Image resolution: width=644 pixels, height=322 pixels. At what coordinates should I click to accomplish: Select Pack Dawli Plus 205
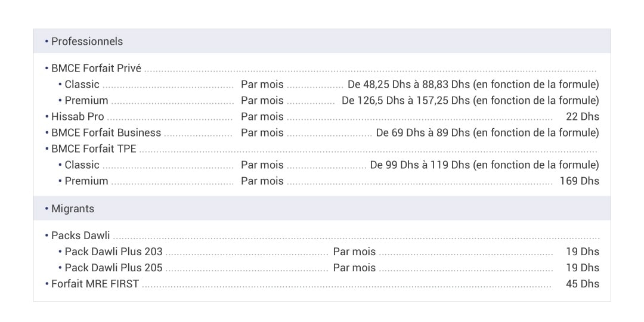(113, 267)
